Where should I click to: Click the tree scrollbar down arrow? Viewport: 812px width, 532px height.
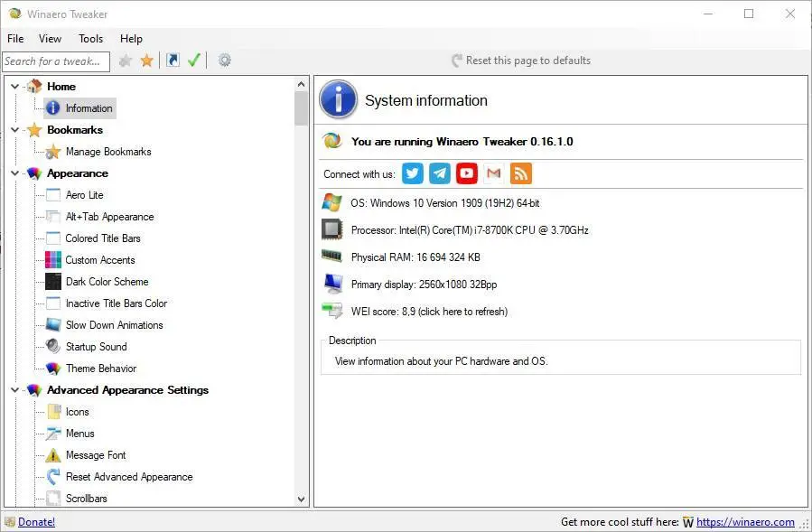[301, 499]
